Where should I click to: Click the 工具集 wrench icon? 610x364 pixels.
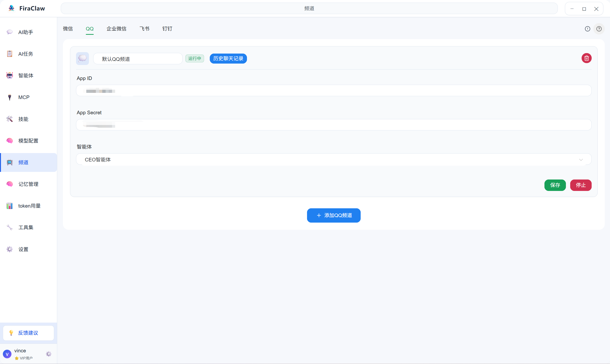[x=10, y=227]
